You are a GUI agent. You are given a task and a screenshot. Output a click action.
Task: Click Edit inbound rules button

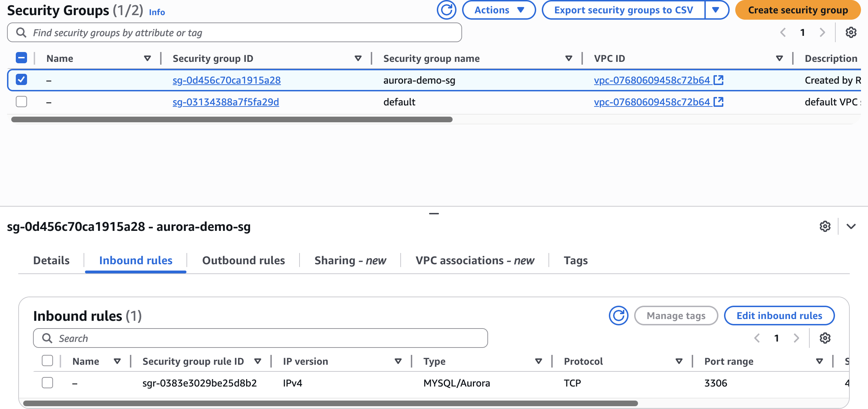tap(779, 316)
